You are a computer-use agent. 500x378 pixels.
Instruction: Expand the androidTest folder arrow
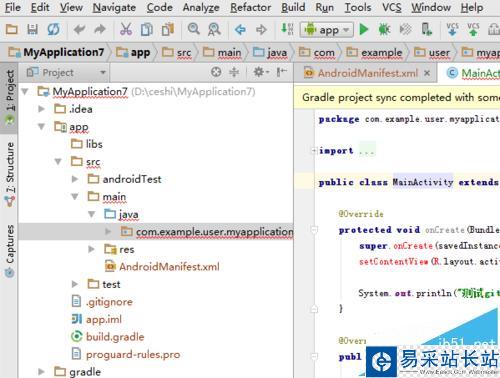(75, 179)
